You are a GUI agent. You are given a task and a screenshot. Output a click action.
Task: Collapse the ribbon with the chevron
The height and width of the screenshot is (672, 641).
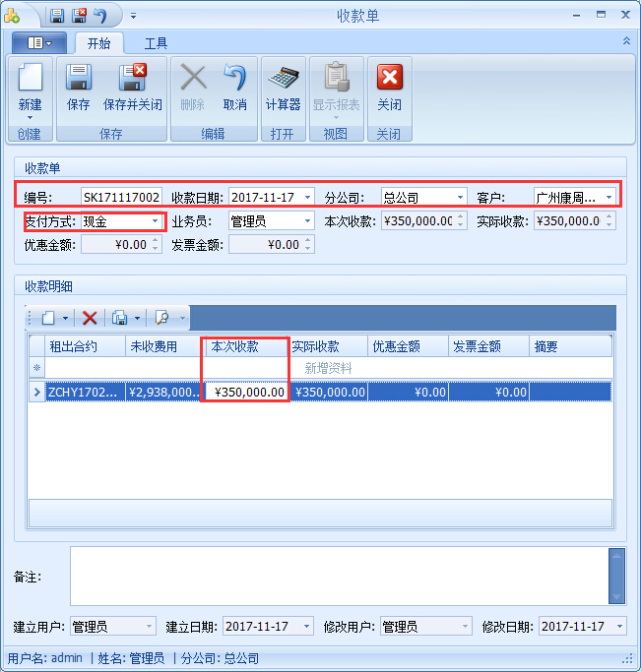pyautogui.click(x=626, y=40)
